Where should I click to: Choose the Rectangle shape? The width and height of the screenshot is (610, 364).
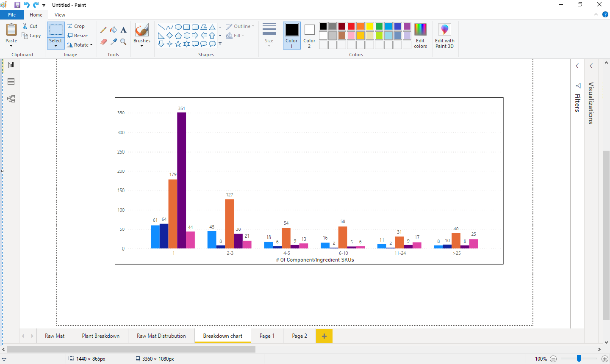tap(187, 27)
